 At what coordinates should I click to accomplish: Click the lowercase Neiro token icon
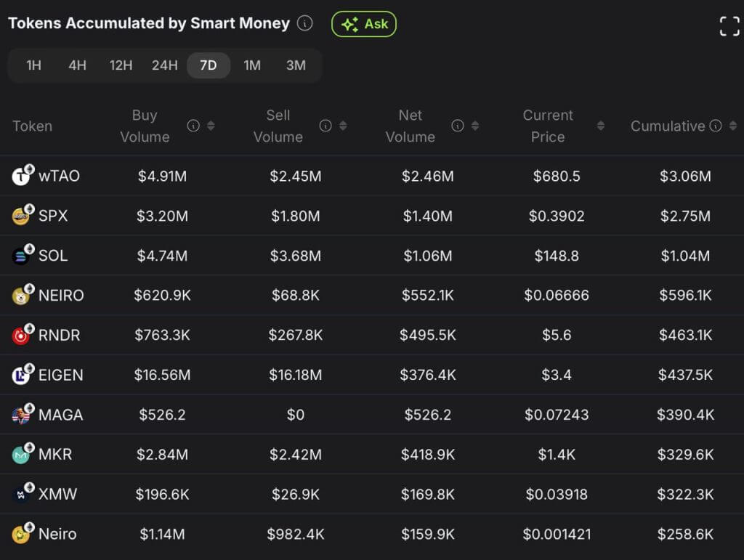(23, 533)
